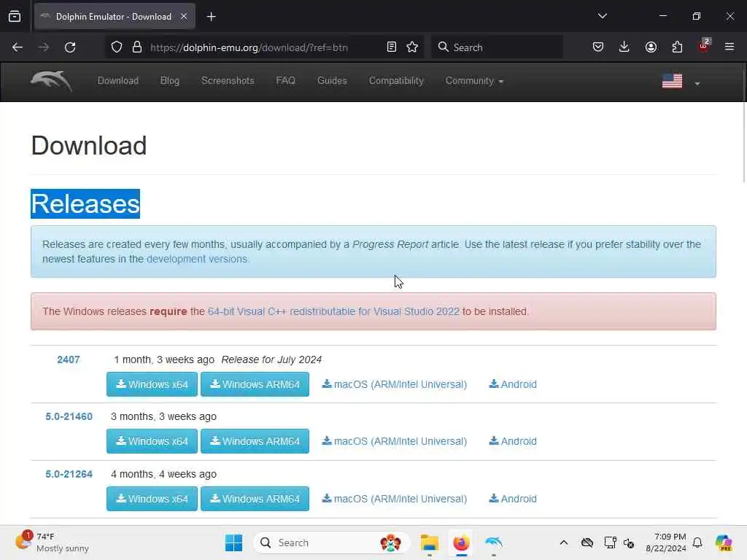Close the Dolphin Emulator - Download tab
Screen dimensions: 747x560
pyautogui.click(x=184, y=17)
